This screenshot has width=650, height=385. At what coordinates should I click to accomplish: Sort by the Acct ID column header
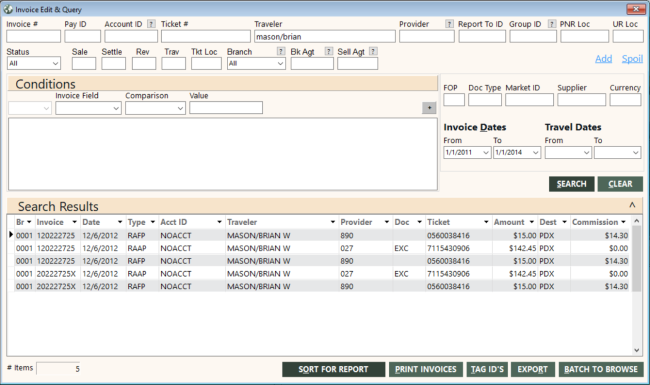tap(174, 222)
